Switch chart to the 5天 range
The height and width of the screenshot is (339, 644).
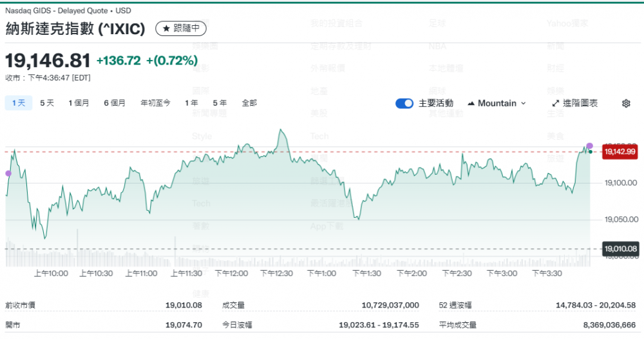click(x=47, y=102)
